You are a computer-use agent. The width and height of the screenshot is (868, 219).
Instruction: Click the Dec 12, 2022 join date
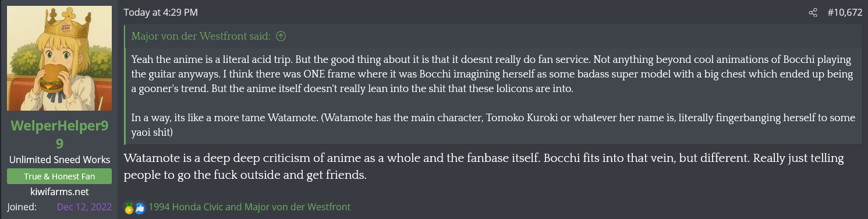click(84, 207)
